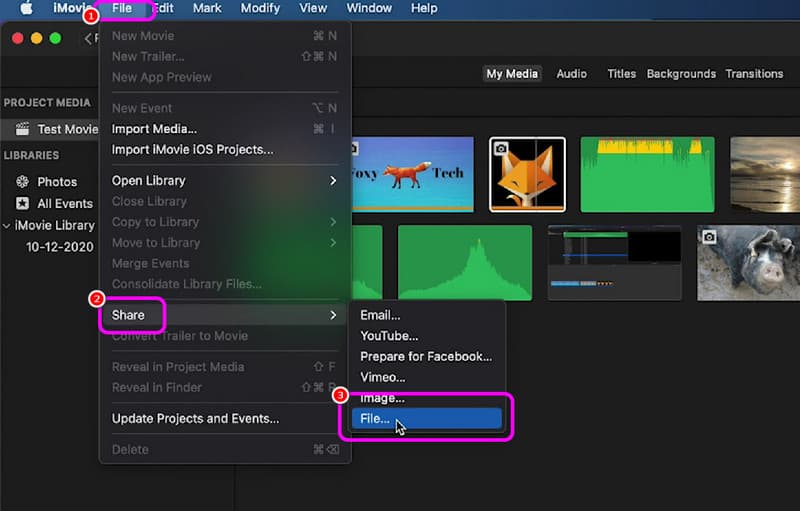Select the pig photo thumbnail
800x511 pixels.
coord(748,263)
